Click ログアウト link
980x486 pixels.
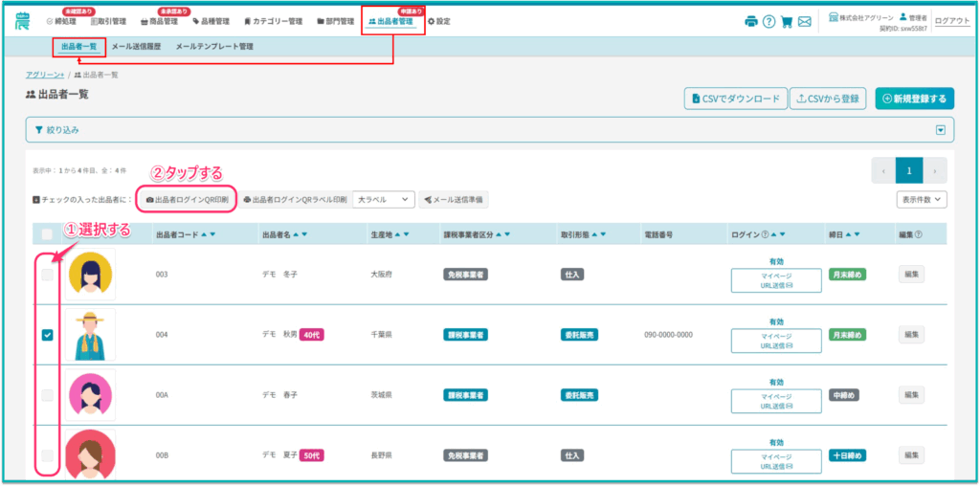[x=952, y=21]
